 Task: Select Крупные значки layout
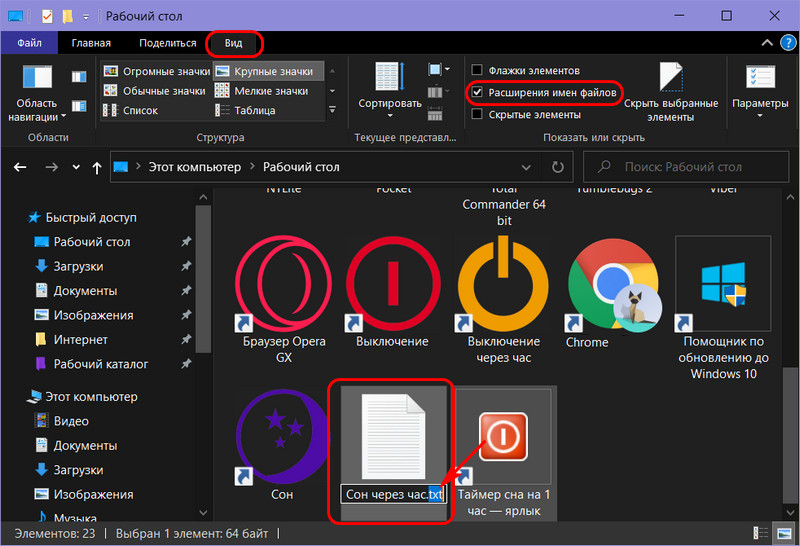tap(268, 71)
